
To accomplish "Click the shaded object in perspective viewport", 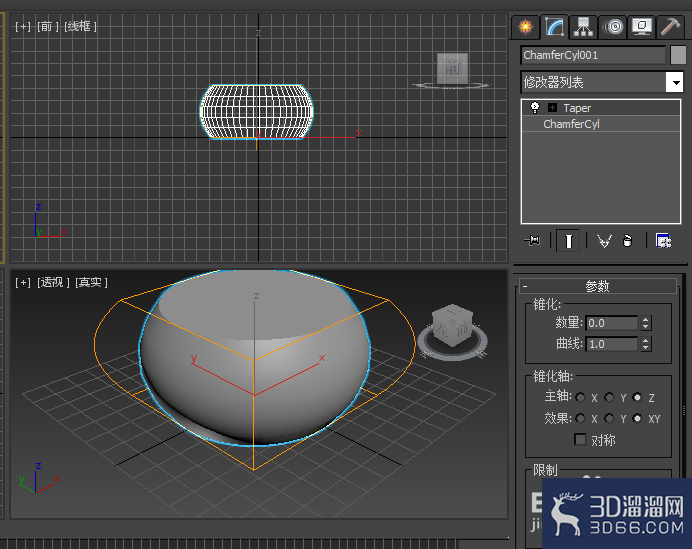I will [255, 357].
